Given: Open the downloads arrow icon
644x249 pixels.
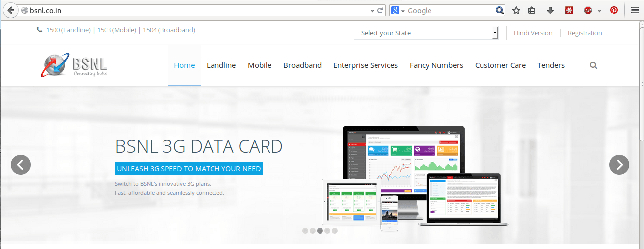Looking at the screenshot, I should pos(550,10).
